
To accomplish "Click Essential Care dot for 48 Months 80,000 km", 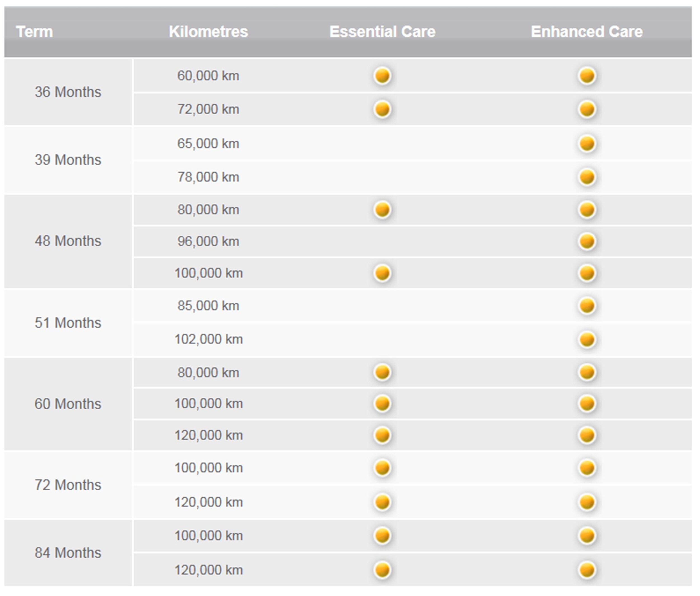I will tap(382, 210).
